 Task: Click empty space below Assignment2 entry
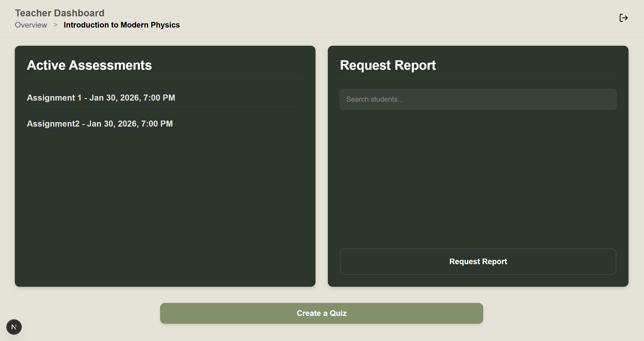coord(165,200)
